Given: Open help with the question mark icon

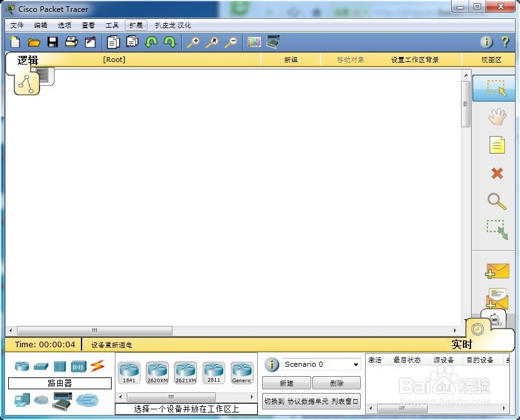Looking at the screenshot, I should (x=505, y=42).
